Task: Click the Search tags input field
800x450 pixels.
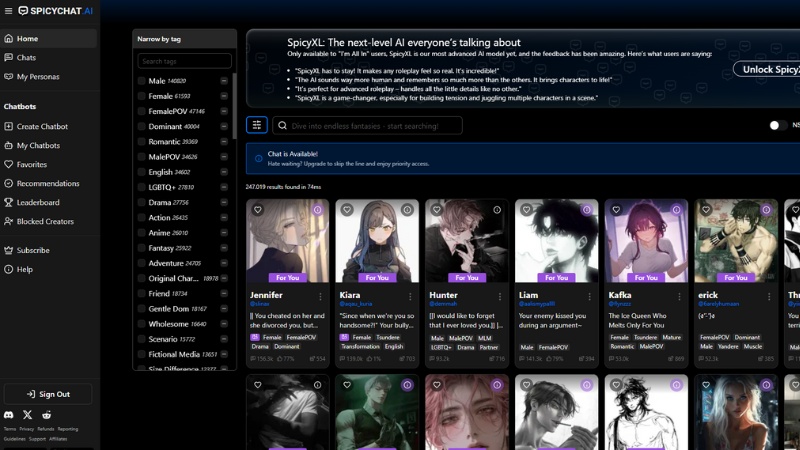Action: (x=184, y=61)
